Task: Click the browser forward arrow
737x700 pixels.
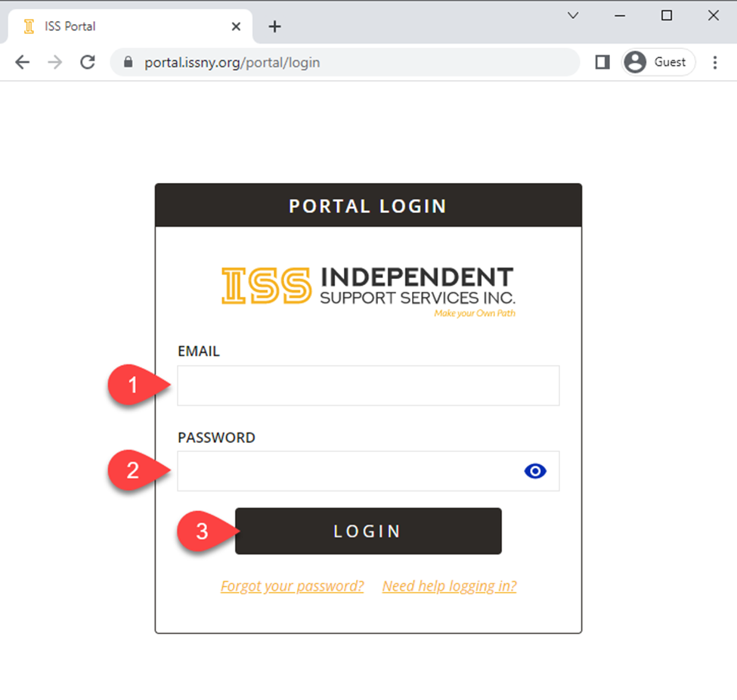Action: point(55,63)
